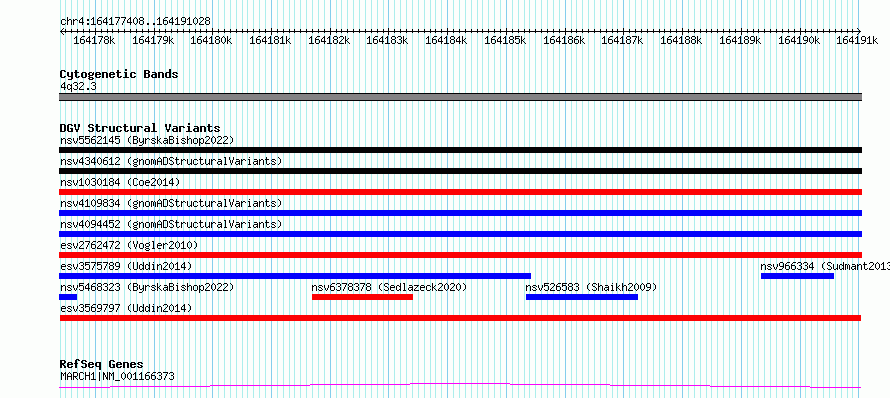
Task: Click the chr4:164177408..164191028 coordinate label
Action: (x=135, y=22)
